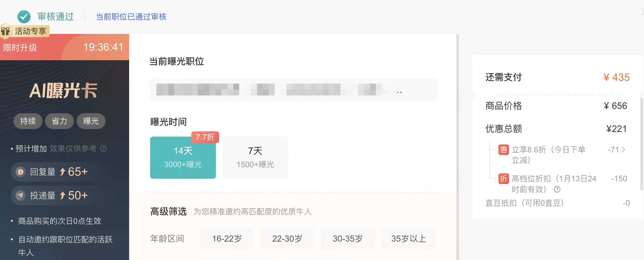Click the 投递量 paper plane icon
This screenshot has width=644, height=260.
tap(21, 195)
